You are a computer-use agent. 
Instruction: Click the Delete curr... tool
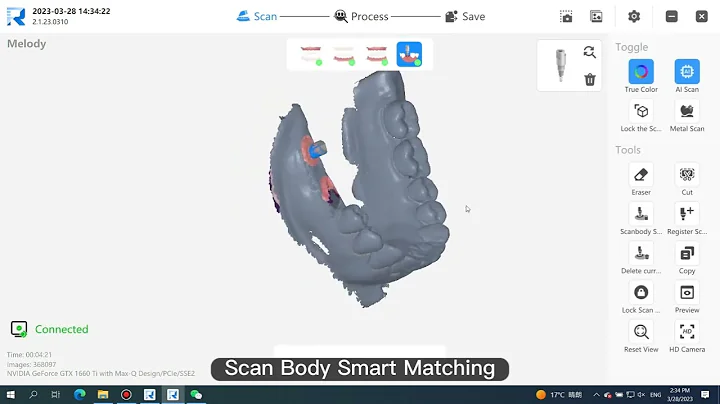coord(641,253)
